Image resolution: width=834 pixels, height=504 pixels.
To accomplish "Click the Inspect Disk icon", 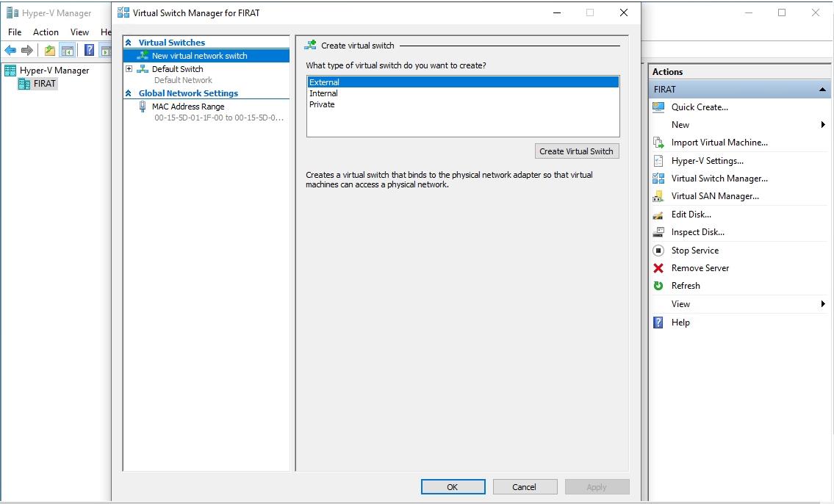I will click(x=658, y=232).
